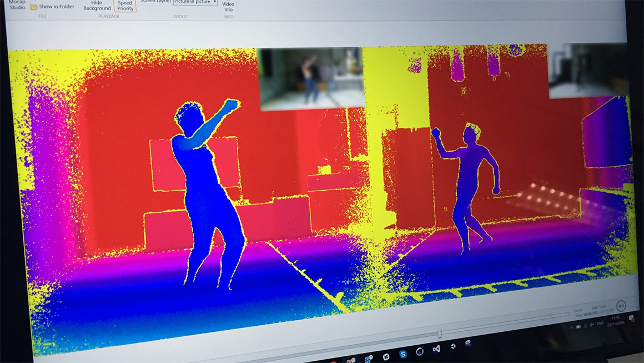The height and width of the screenshot is (363, 644).
Task: Click the network icon in system tray
Action: [585, 326]
